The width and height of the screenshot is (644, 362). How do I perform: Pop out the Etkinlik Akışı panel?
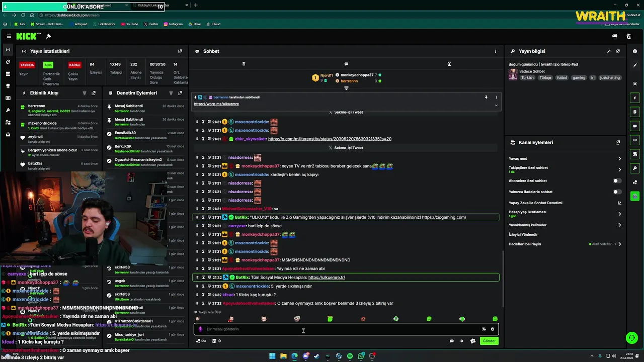coord(94,93)
